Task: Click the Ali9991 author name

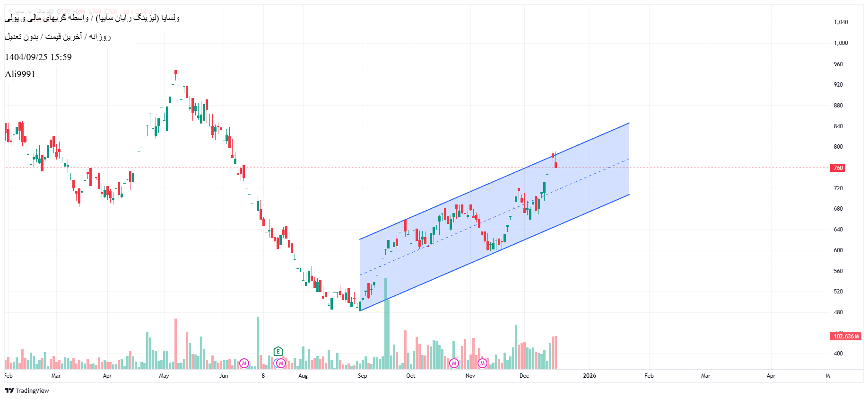Action: coord(20,74)
